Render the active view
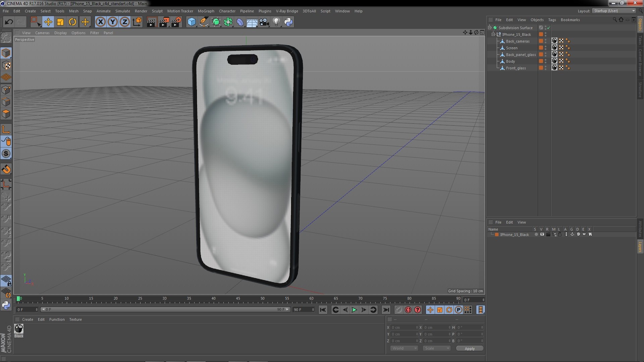The width and height of the screenshot is (644, 362). tap(152, 22)
